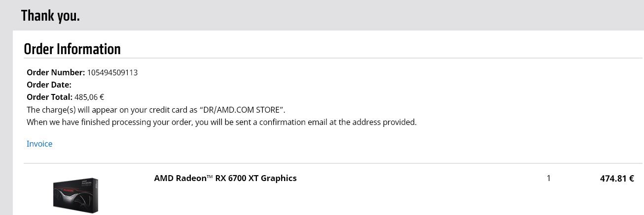The width and height of the screenshot is (644, 215).
Task: Click the "Order Date:" label
Action: coord(49,85)
